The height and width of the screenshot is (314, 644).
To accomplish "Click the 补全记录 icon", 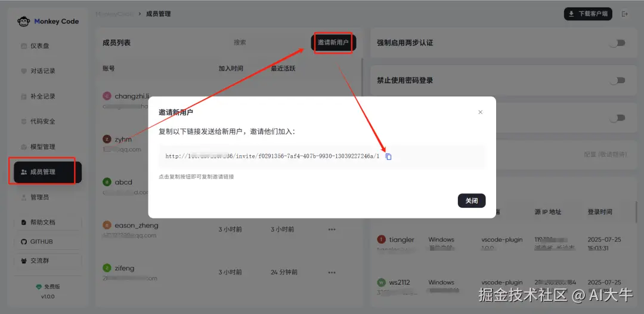I will click(x=24, y=97).
